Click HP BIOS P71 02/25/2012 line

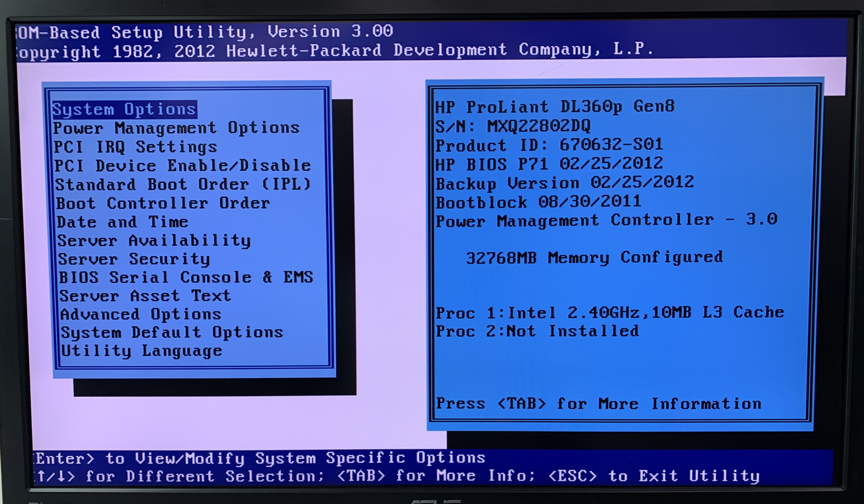pos(549,164)
